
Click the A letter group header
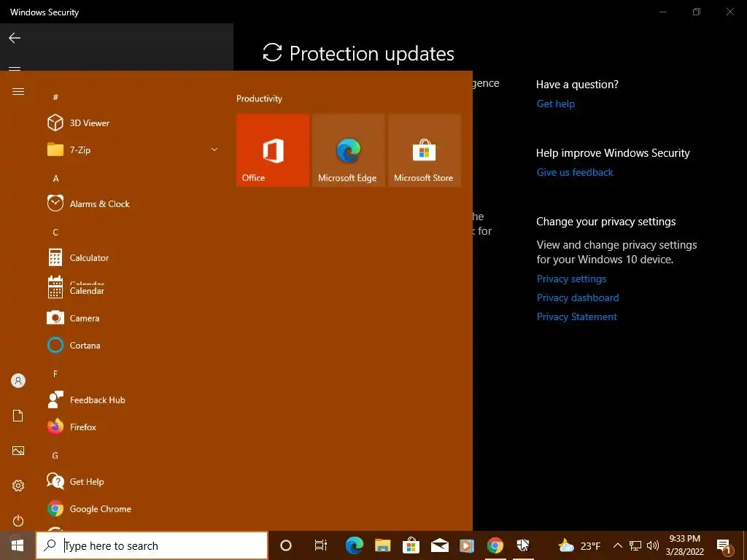[55, 179]
